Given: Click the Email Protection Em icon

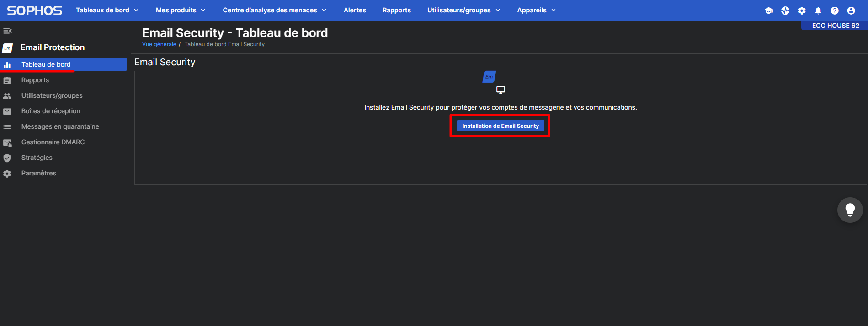Looking at the screenshot, I should coord(7,48).
